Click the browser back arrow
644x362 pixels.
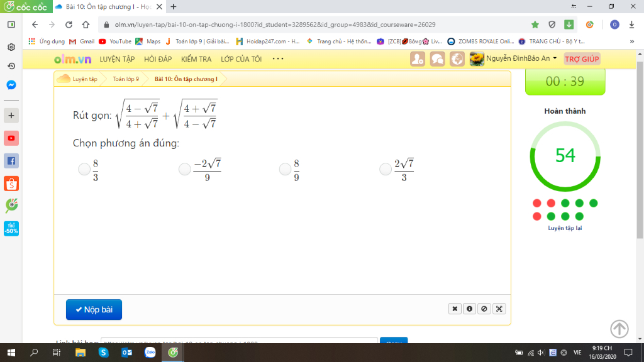[35, 25]
